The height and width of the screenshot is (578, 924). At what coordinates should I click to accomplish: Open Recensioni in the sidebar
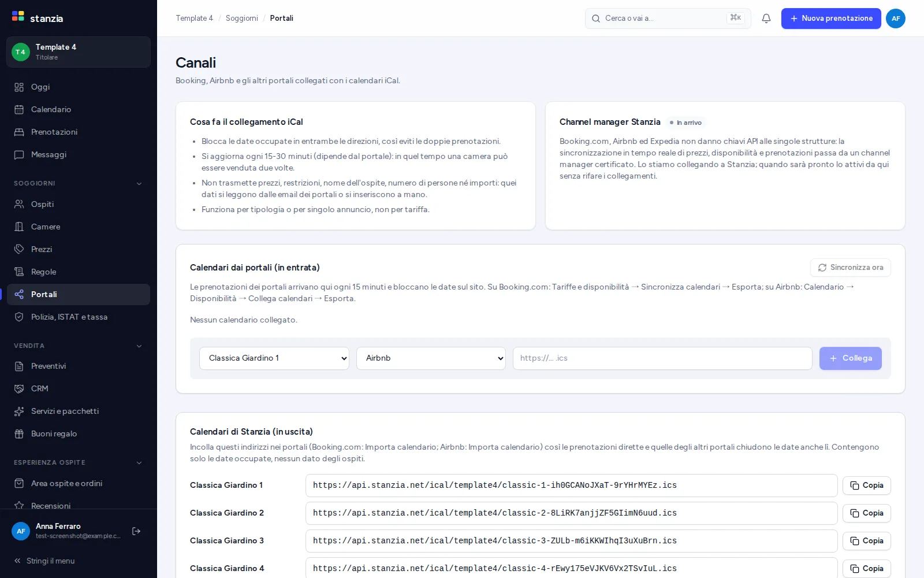click(x=79, y=506)
